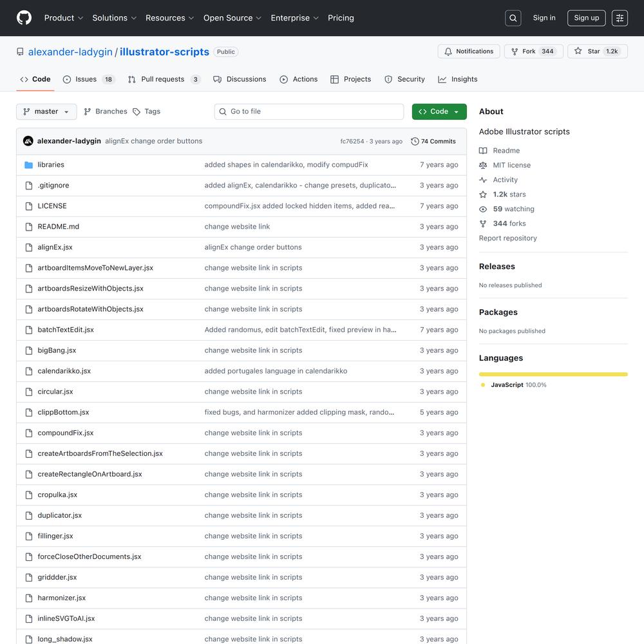Click the Fork icon button
Viewport: 644px width, 644px height.
(514, 52)
